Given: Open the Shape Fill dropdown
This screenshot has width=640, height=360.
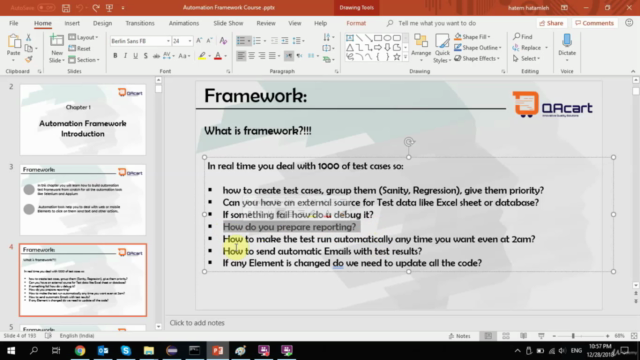Looking at the screenshot, I should (472, 37).
